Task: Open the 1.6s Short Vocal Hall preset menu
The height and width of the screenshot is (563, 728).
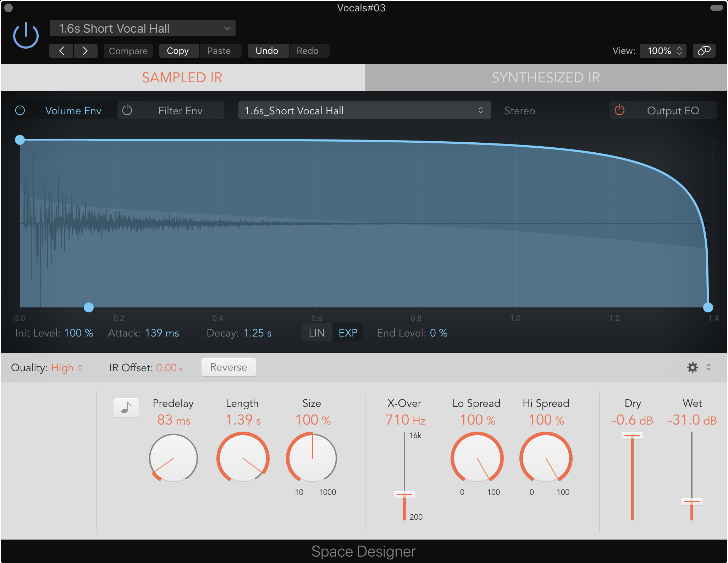Action: [142, 28]
